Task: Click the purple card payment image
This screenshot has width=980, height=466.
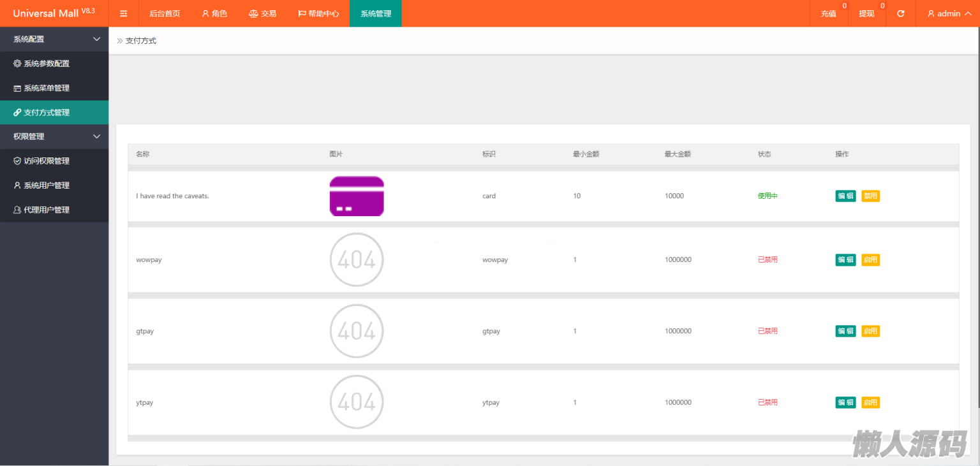Action: coord(357,196)
